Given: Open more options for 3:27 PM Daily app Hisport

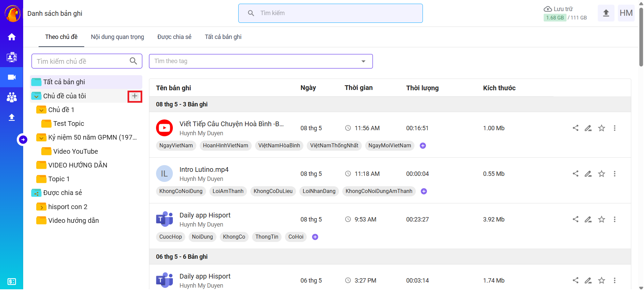Looking at the screenshot, I should (615, 280).
